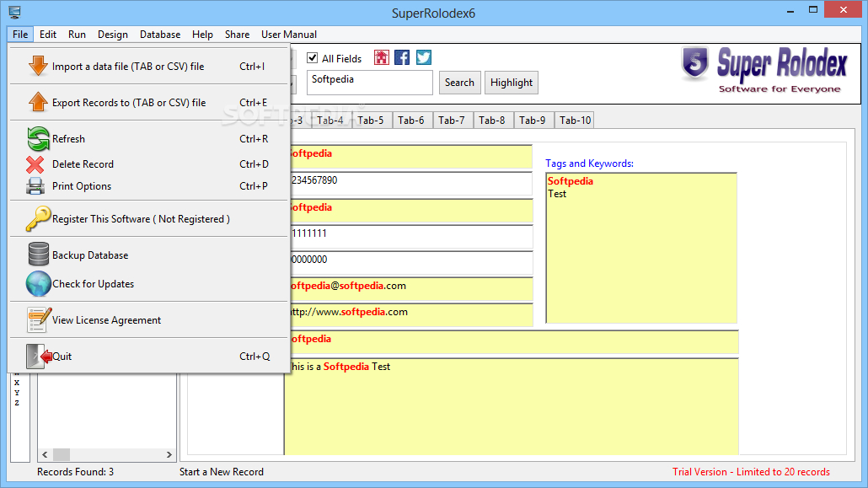Click the Tags and Keywords text box

point(641,248)
